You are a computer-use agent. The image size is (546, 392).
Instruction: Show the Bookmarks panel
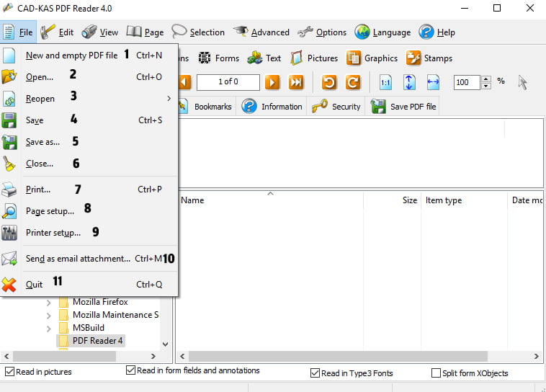[205, 107]
